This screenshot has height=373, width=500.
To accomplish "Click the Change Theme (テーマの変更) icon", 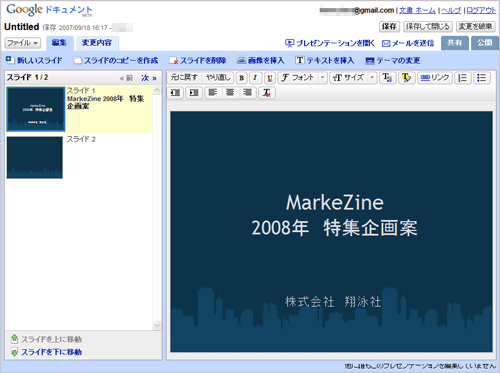I will point(370,61).
